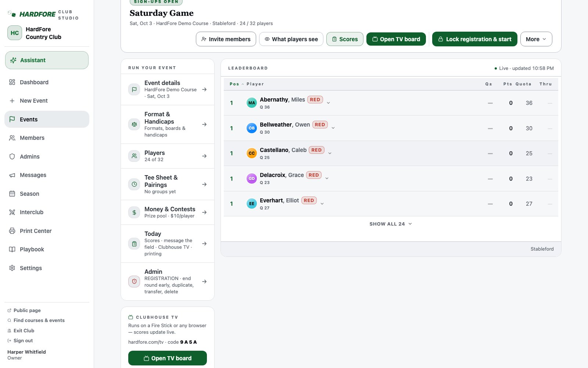Screen dimensions: 588x368
Task: Expand the Abernathy, Miles row chevron
Action: [328, 103]
